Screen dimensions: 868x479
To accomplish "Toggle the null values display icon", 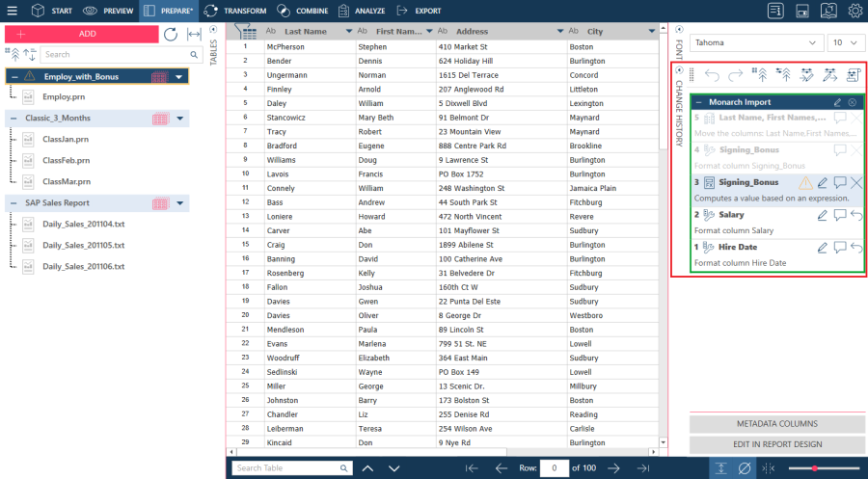I will [745, 468].
